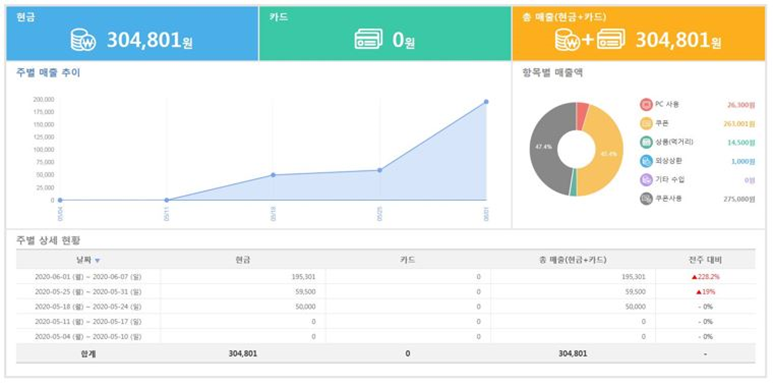Select the 05/04 data point on chart

[60, 200]
